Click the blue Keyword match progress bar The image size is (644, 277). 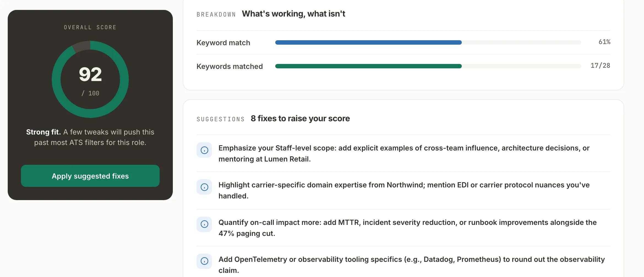pyautogui.click(x=428, y=42)
